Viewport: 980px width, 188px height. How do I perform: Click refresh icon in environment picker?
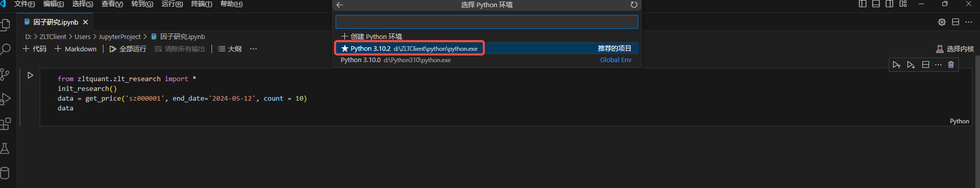tap(634, 5)
